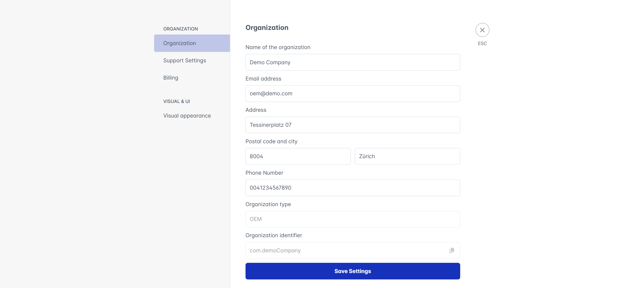Click the Phone Number input
The height and width of the screenshot is (288, 644).
(x=352, y=188)
